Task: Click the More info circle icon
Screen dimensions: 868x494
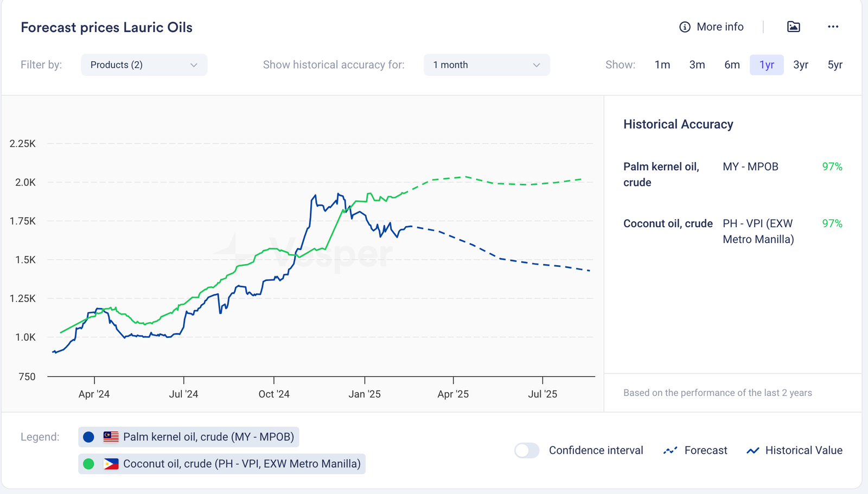Action: [x=685, y=27]
